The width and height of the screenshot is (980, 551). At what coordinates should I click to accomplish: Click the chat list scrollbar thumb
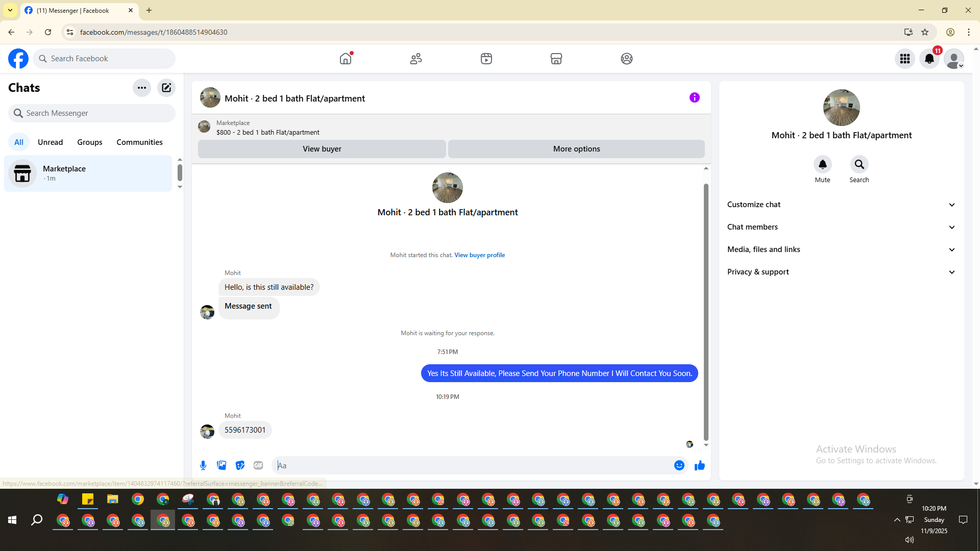click(x=180, y=172)
